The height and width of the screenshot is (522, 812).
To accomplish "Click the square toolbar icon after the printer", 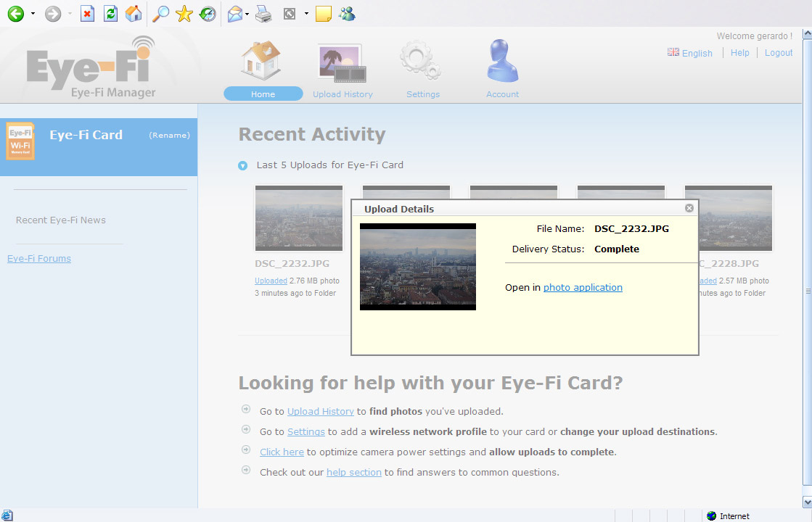I will [x=290, y=14].
